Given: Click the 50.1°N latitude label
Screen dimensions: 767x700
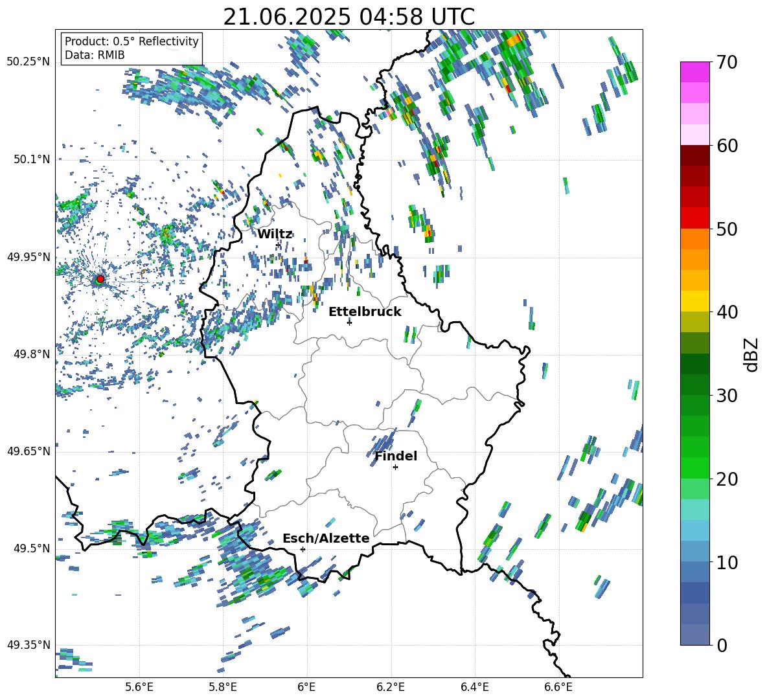Looking at the screenshot, I should [31, 159].
